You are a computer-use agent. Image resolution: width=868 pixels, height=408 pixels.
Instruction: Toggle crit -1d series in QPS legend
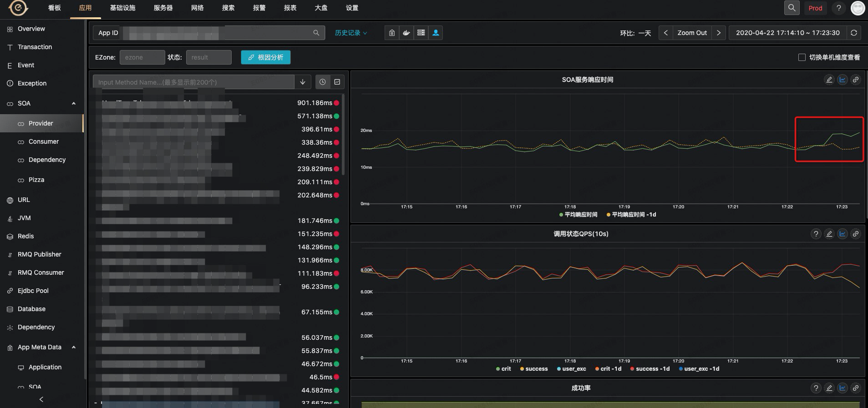point(608,369)
